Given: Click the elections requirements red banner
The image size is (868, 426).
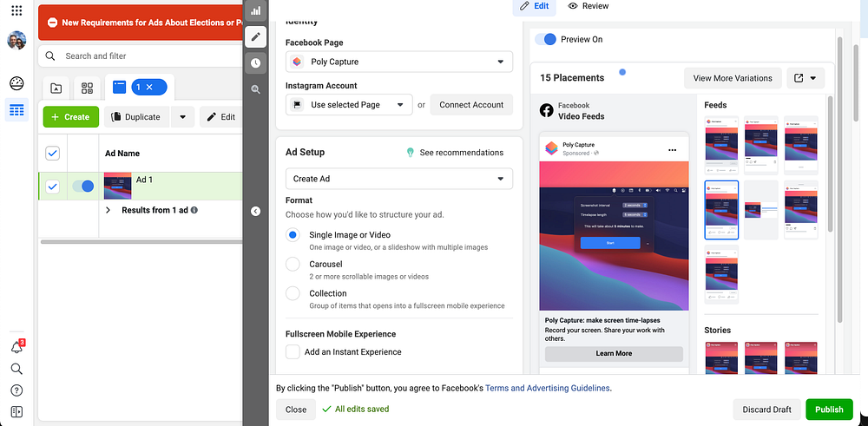Looking at the screenshot, I should [141, 23].
